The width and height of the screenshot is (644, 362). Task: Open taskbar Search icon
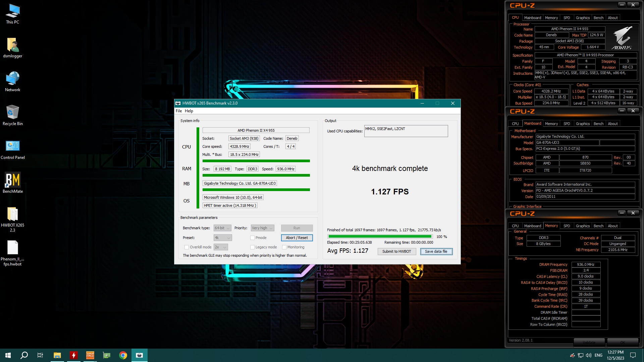coord(24,355)
